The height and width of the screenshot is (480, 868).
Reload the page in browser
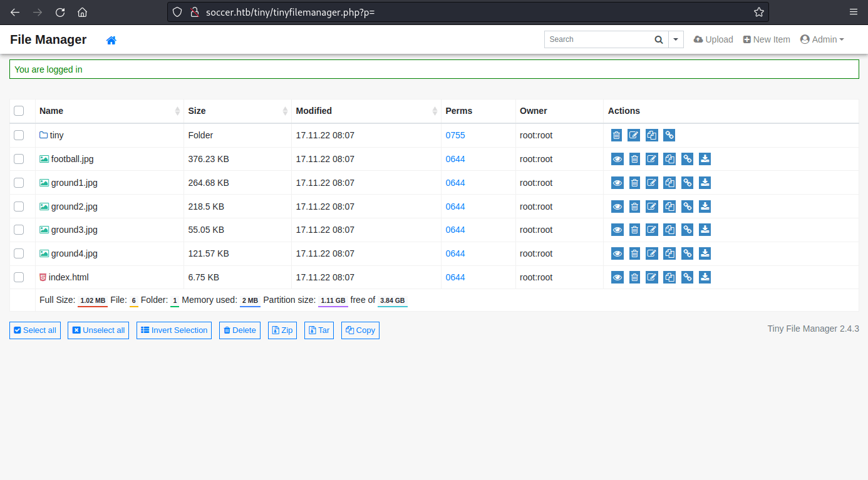click(x=60, y=12)
